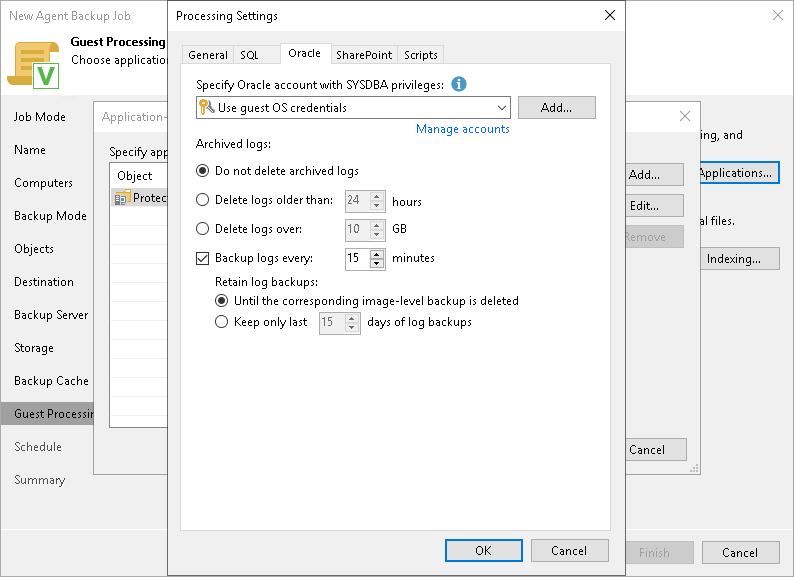Select Delete logs older than option
The height and width of the screenshot is (577, 794).
[203, 200]
